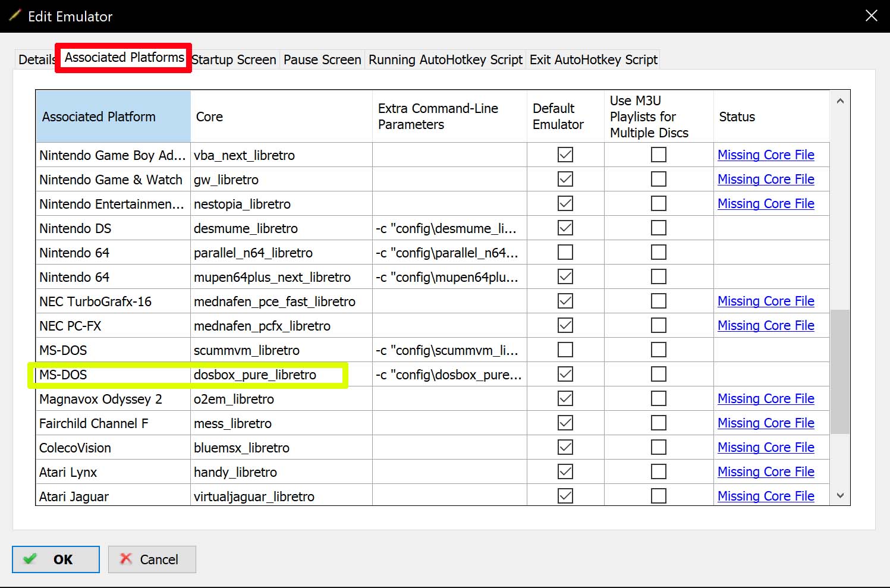This screenshot has height=588, width=890.
Task: Open Missing Core File link for virtualjaguar_libretro
Action: (766, 496)
